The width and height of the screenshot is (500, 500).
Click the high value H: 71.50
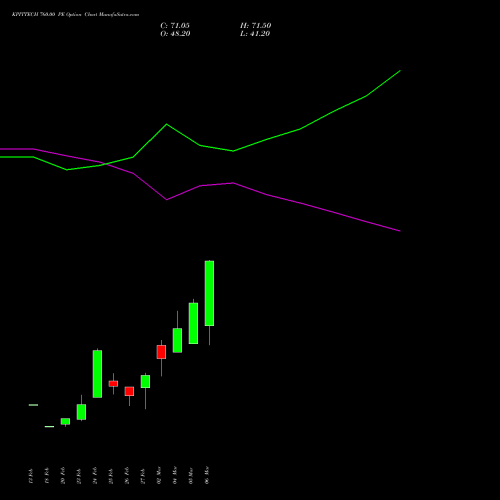[255, 26]
